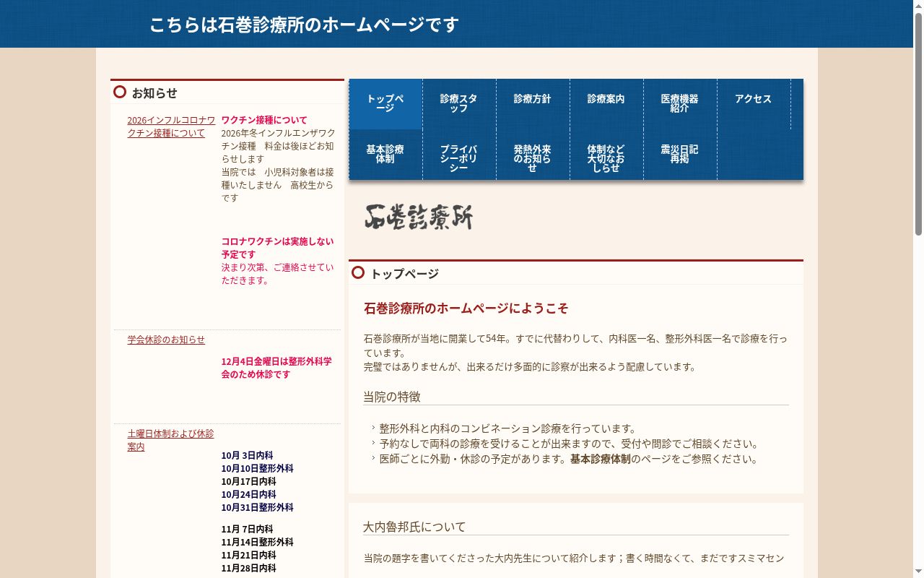
Task: Open 2026インフルコロナワクチン接種について link
Action: click(x=171, y=126)
